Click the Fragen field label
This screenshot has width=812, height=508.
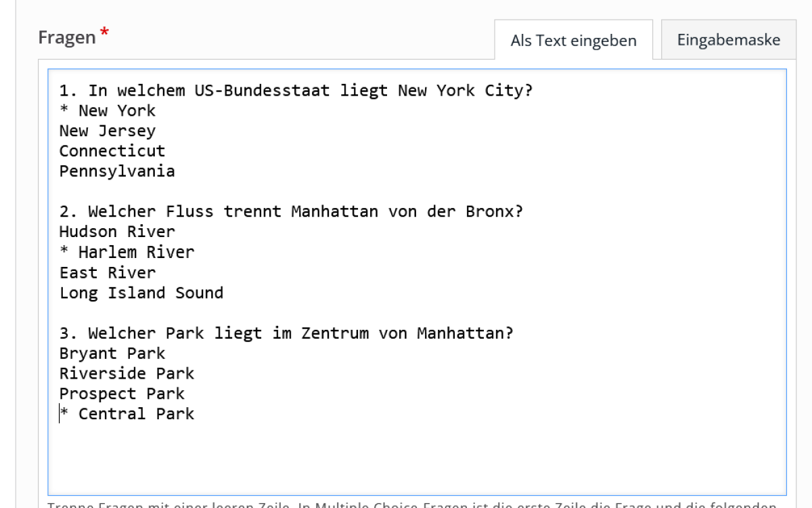coord(67,37)
